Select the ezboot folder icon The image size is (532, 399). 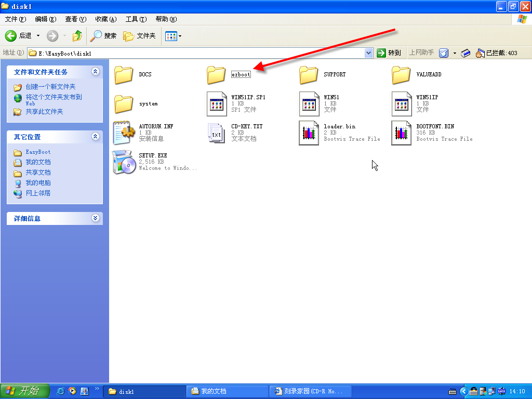[x=216, y=75]
